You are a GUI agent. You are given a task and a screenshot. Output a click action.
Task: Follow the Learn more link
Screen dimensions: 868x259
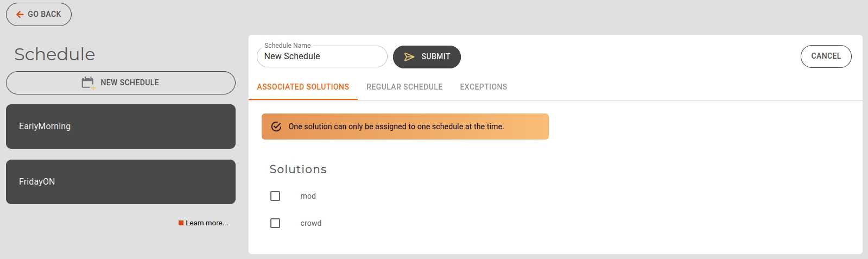(207, 223)
